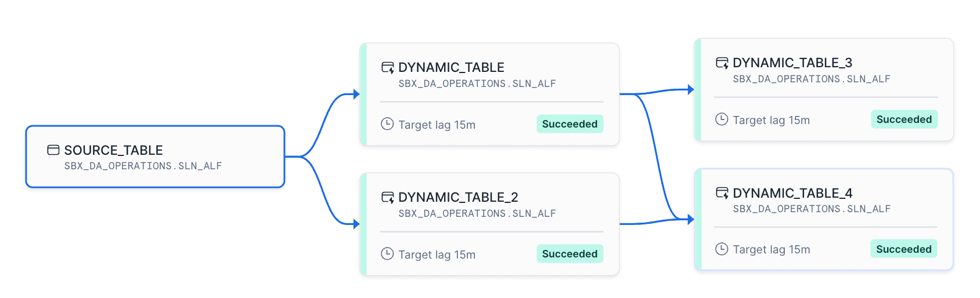Viewport: 980px width, 298px height.
Task: Click the DYNAMIC_TABLE_3 dynamic table icon
Action: coord(722,63)
